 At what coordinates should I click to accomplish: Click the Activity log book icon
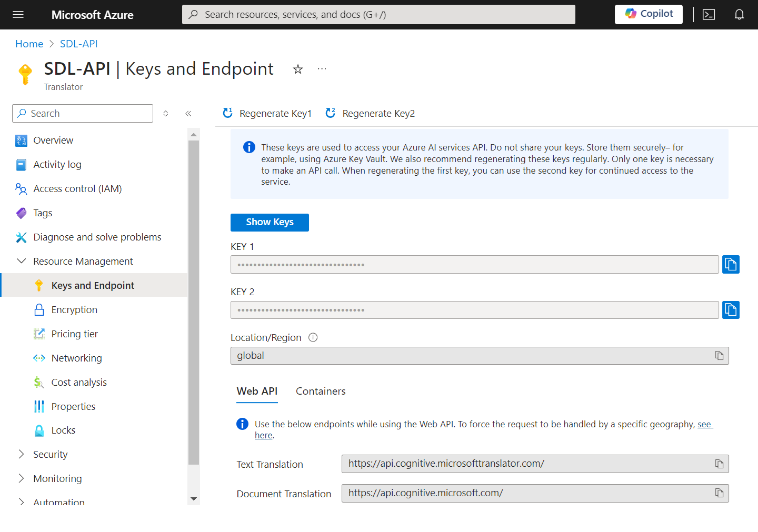[x=21, y=165]
